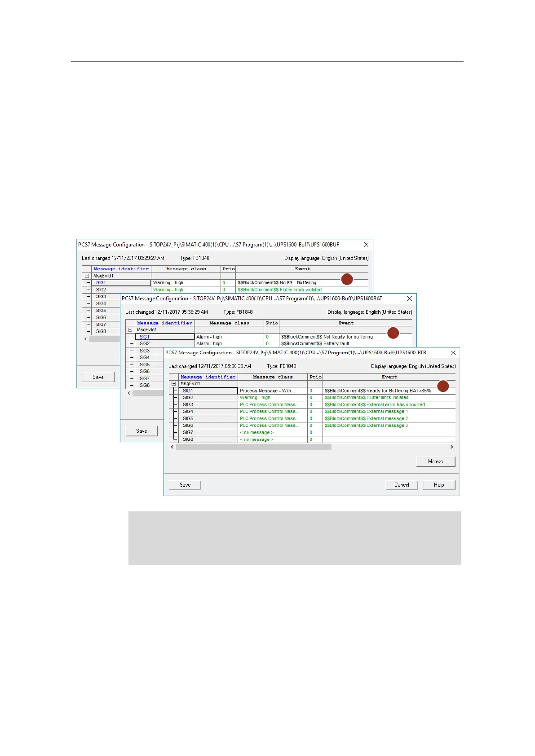535x756 pixels.
Task: Click 'External message 3' event cell
Action: point(389,426)
